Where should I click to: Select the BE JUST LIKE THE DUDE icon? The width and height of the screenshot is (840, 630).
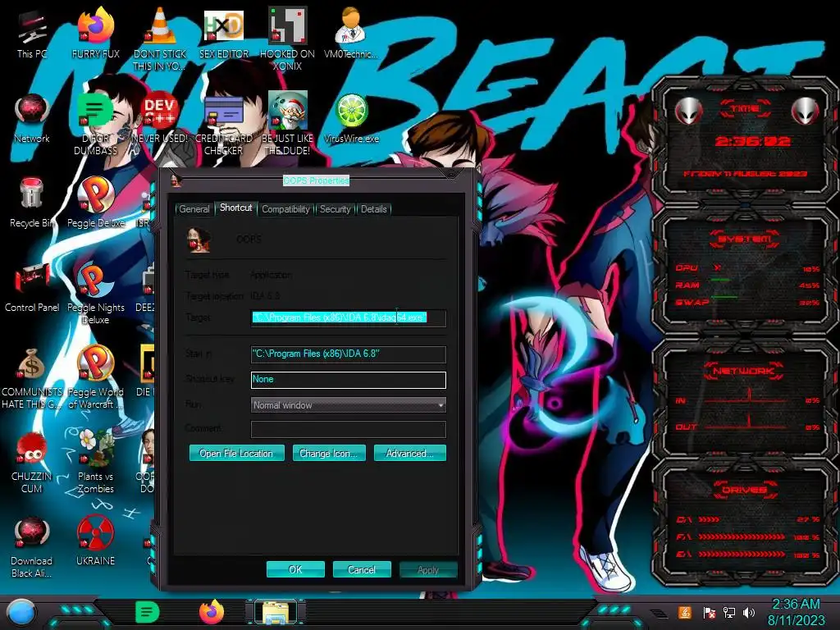pyautogui.click(x=287, y=123)
